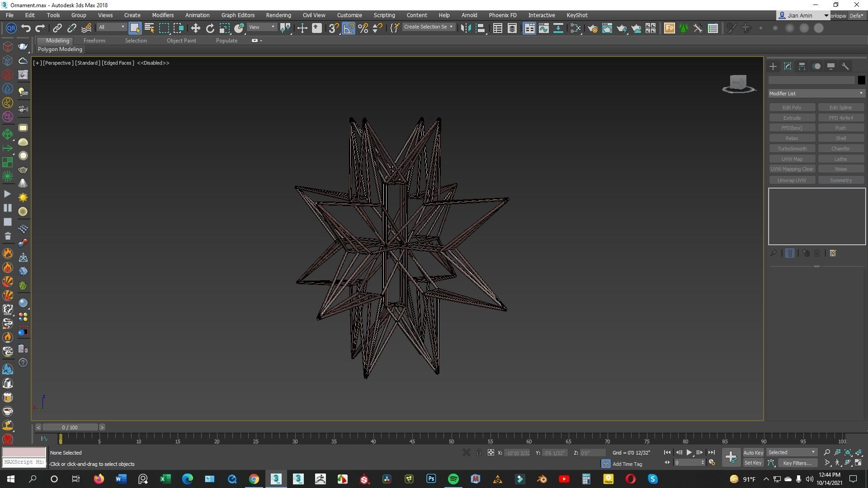Click the TurboSmooth modifier button
The width and height of the screenshot is (868, 488).
[792, 149]
